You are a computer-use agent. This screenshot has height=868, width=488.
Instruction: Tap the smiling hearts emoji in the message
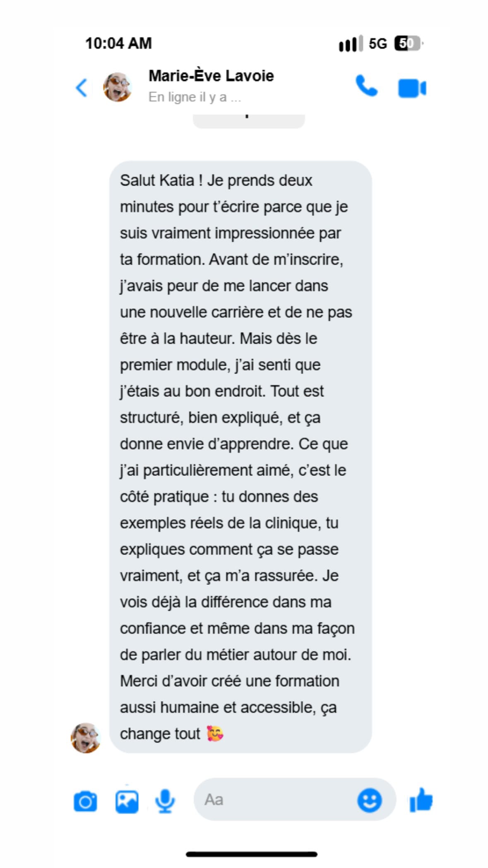point(215,733)
